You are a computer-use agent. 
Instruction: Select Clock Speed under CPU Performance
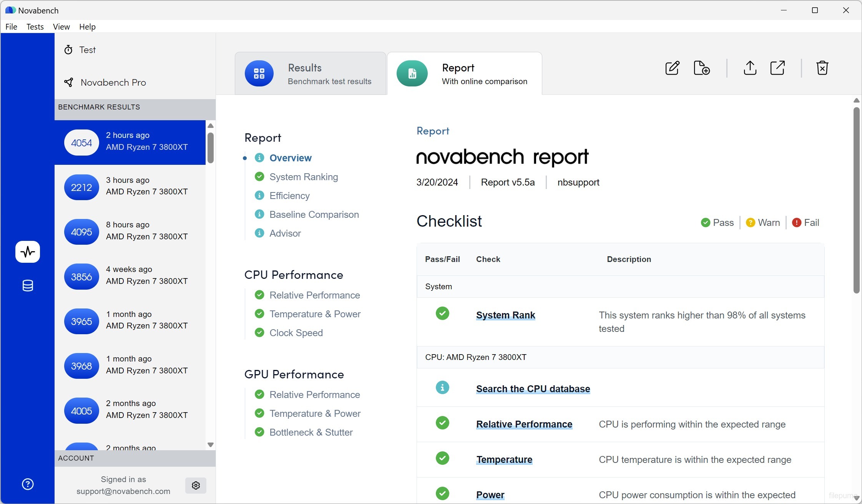pos(296,333)
